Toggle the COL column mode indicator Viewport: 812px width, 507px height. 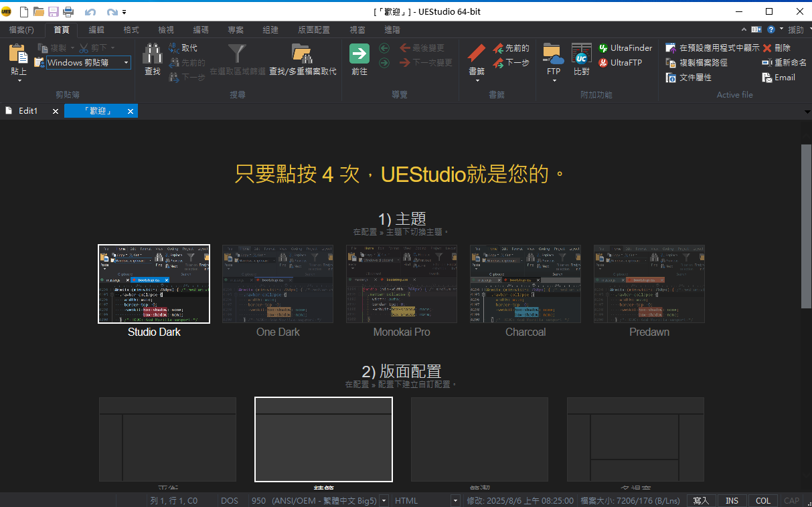(x=763, y=500)
